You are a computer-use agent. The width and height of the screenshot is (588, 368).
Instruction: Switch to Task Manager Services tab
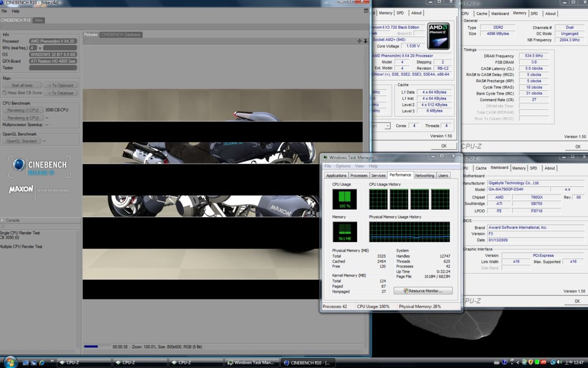tap(378, 175)
